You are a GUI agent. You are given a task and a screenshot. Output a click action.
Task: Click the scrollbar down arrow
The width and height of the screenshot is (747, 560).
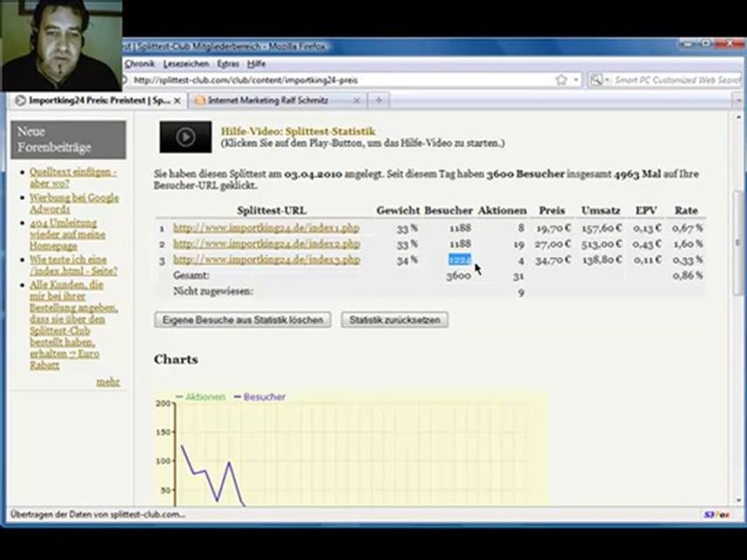click(738, 500)
